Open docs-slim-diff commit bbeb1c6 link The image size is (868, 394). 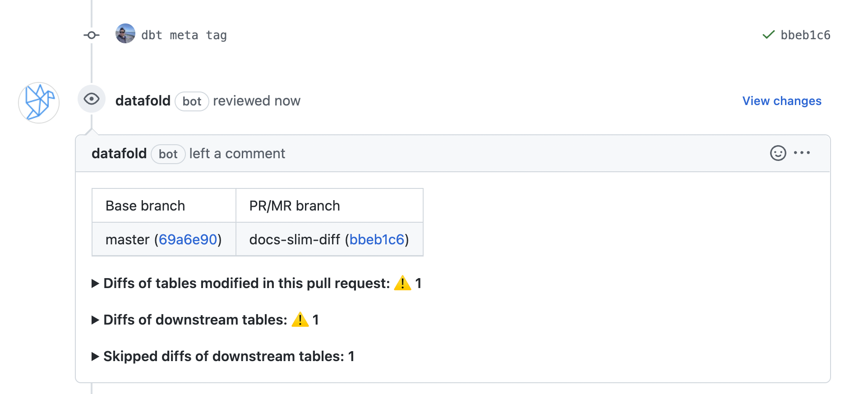pos(377,239)
